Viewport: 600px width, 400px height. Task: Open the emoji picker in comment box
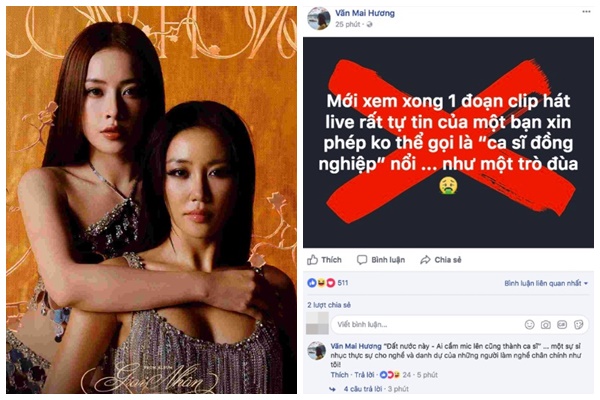(x=527, y=324)
